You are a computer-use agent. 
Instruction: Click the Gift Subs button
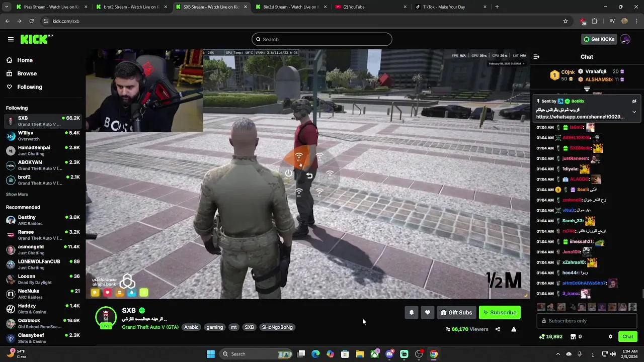tap(456, 313)
